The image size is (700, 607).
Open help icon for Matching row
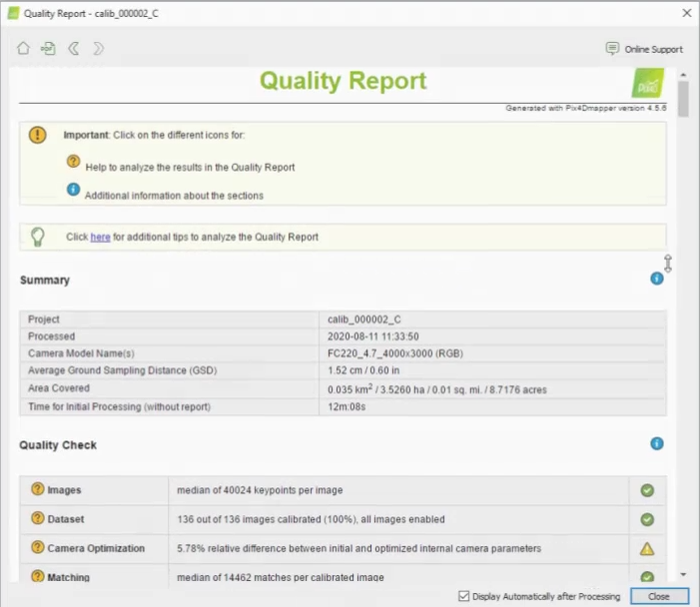click(x=38, y=576)
